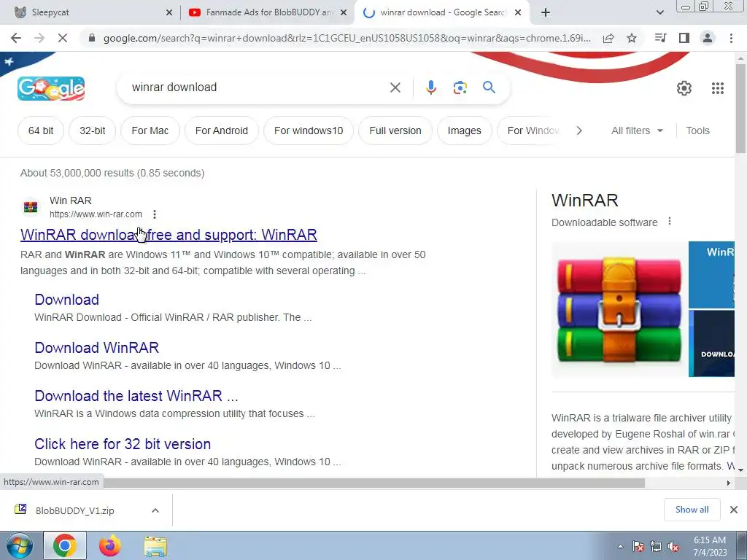The height and width of the screenshot is (560, 747).
Task: Open the Chrome profile avatar
Action: [x=708, y=38]
